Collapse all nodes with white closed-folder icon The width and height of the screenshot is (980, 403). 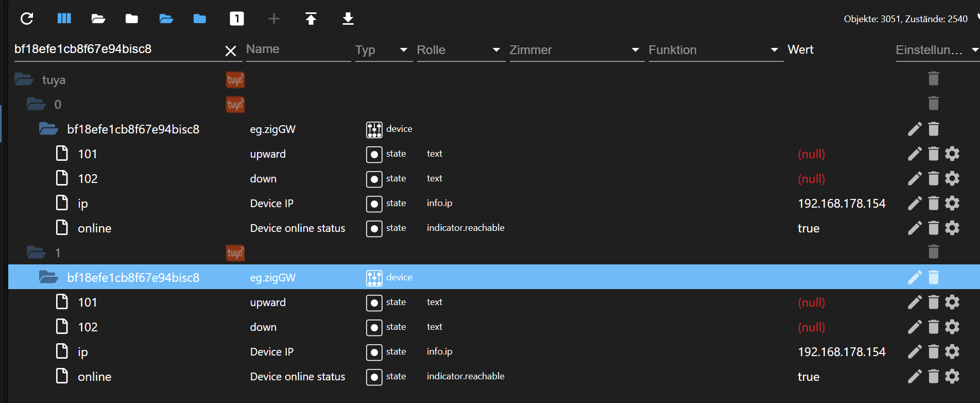pyautogui.click(x=132, y=19)
